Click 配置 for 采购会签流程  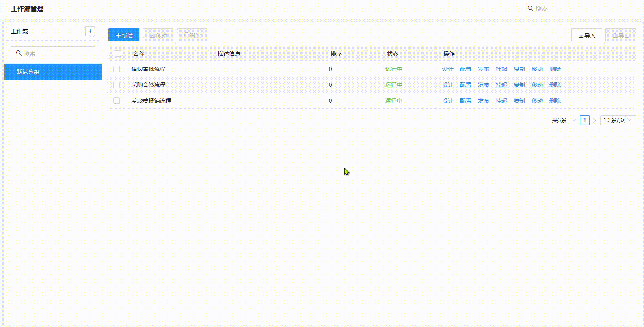pos(465,85)
